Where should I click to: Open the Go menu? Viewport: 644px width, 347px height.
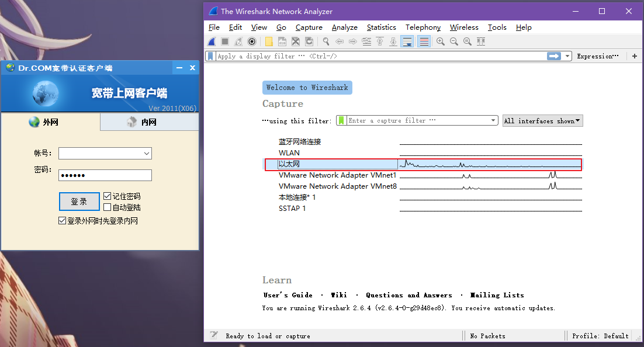coord(281,27)
